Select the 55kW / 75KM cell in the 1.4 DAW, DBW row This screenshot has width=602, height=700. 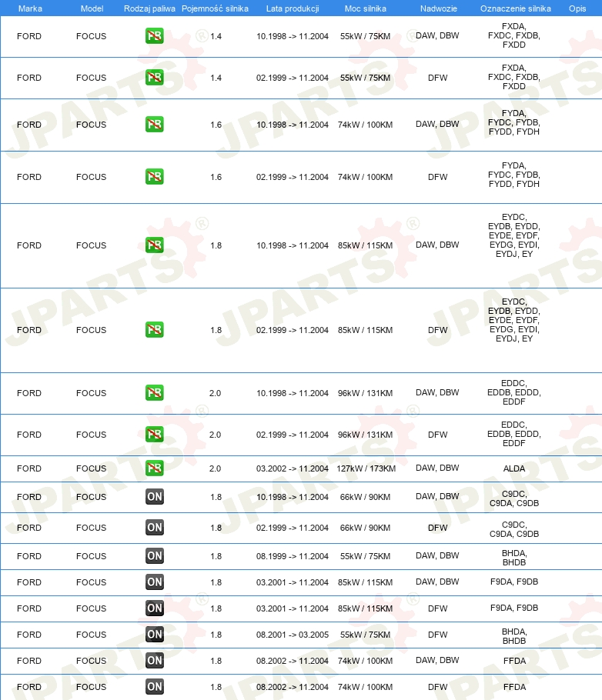point(365,36)
